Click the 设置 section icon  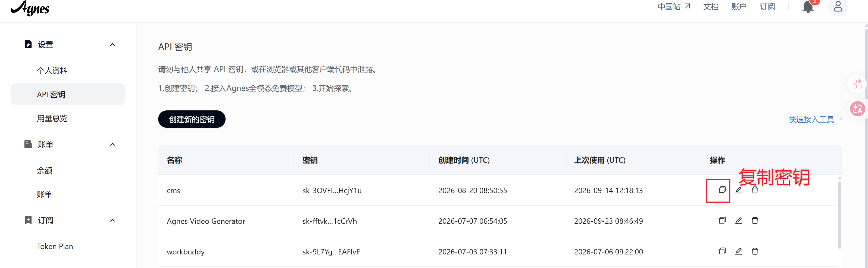pyautogui.click(x=28, y=44)
